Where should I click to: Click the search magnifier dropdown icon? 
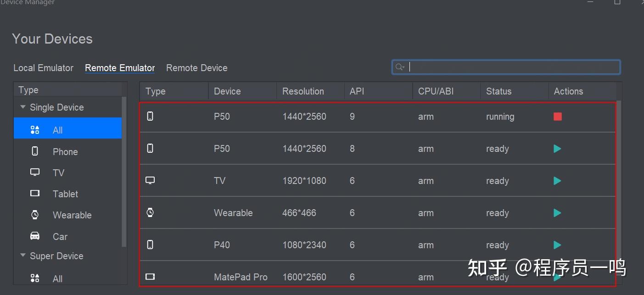pos(400,67)
